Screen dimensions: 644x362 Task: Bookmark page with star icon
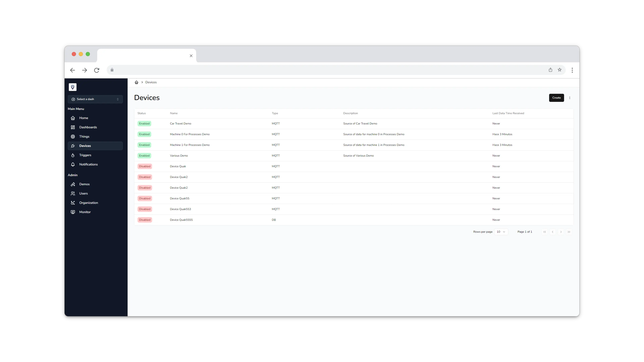[x=559, y=70]
